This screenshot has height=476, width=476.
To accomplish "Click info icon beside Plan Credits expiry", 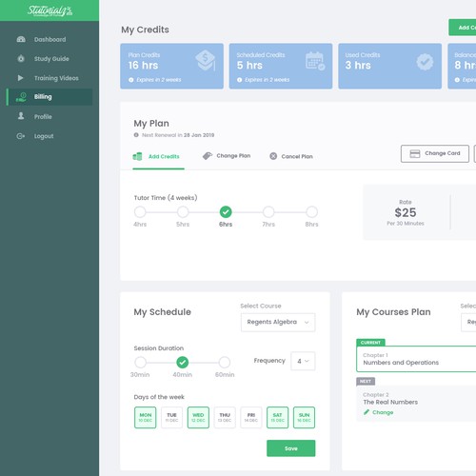I will (x=131, y=80).
